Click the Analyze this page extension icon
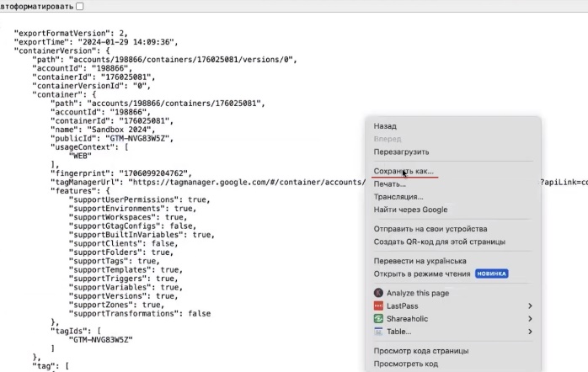588x372 pixels. tap(378, 293)
